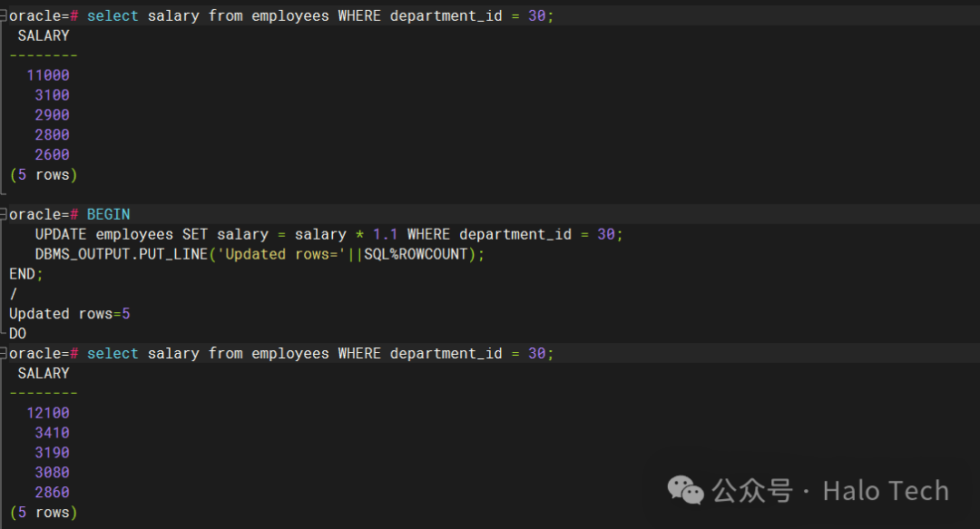Select the salary value 11000
The image size is (980, 529).
(x=48, y=75)
